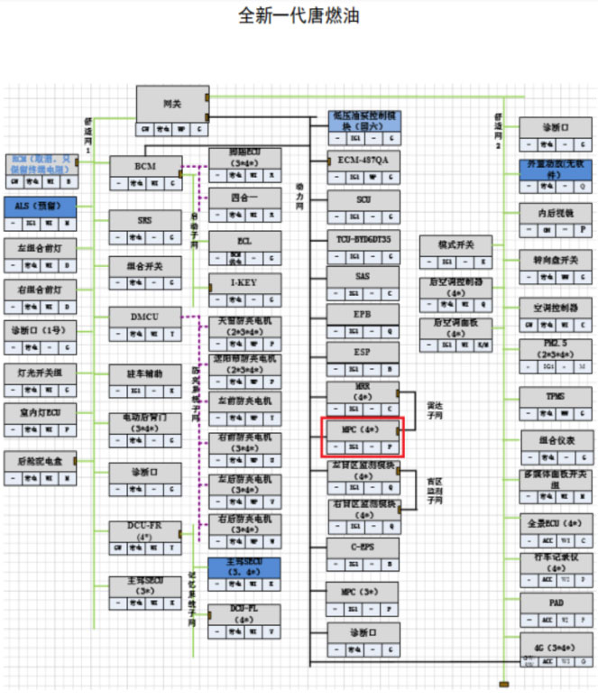The width and height of the screenshot is (598, 700).
Task: Select the highlighted MPC (4*) module
Action: pos(363,437)
